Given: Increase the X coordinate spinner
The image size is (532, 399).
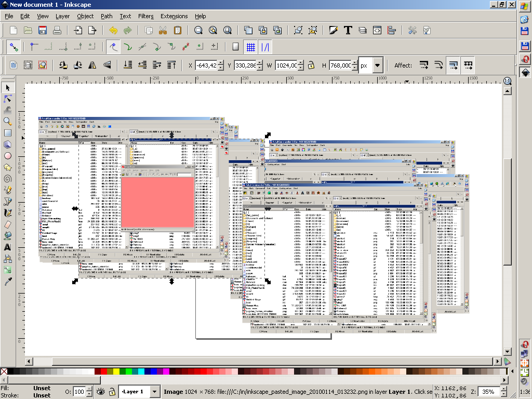Looking at the screenshot, I should 221,63.
